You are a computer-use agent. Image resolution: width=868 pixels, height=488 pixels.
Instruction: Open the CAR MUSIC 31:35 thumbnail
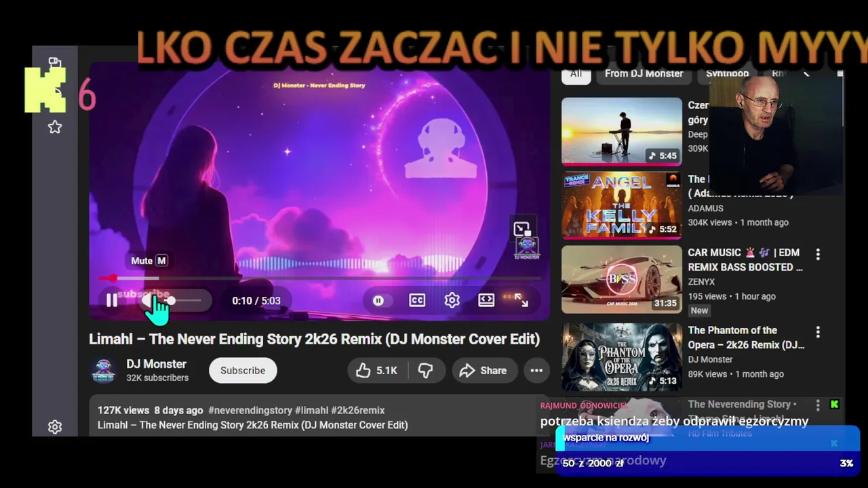[x=622, y=279]
